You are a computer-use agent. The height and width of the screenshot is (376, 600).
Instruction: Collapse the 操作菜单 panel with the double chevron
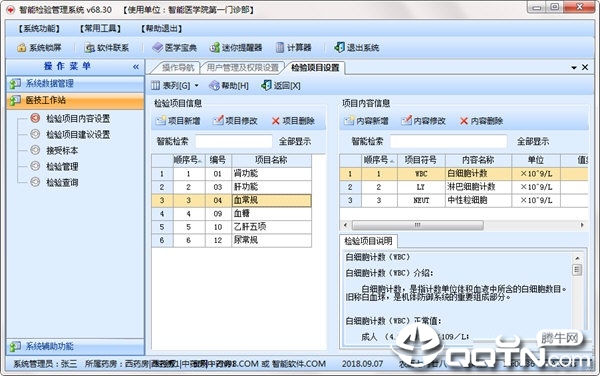(x=136, y=67)
